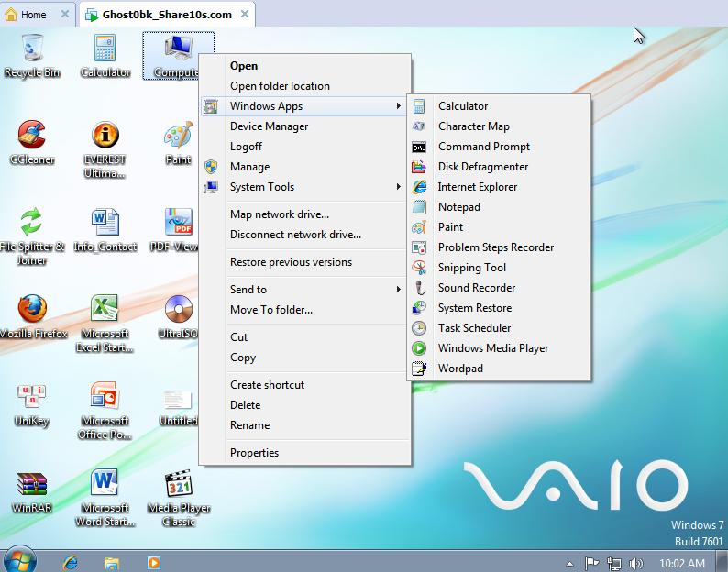
Task: Click the network tray icon
Action: (613, 564)
